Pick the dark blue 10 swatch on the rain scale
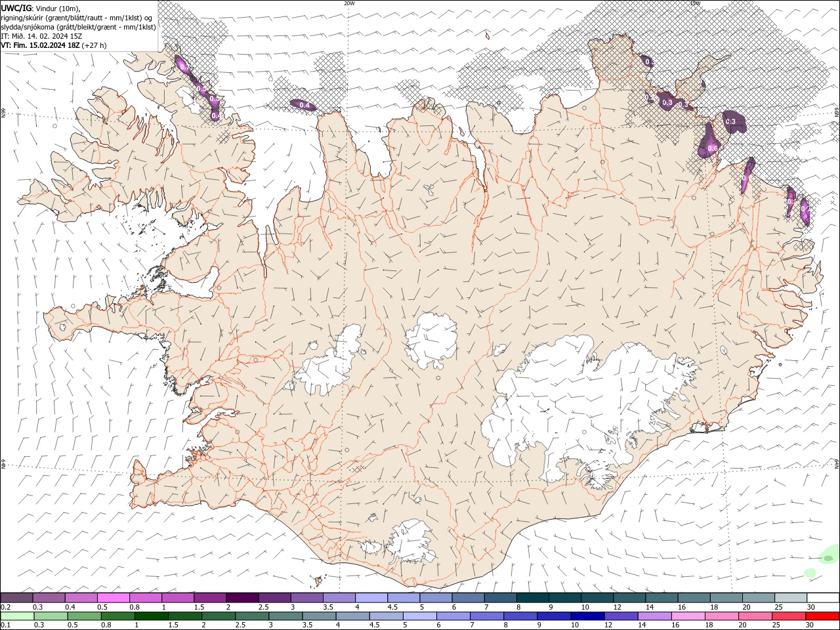 pyautogui.click(x=587, y=616)
